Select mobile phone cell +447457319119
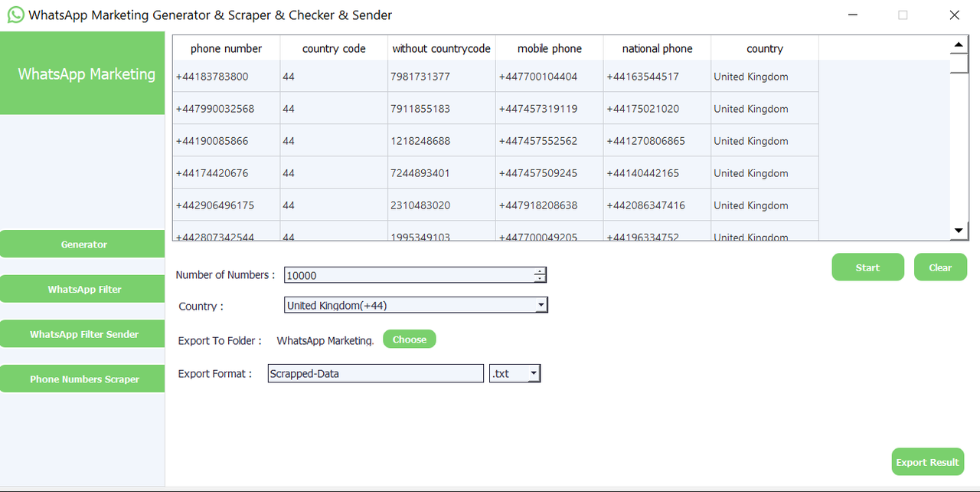This screenshot has width=980, height=492. point(550,109)
